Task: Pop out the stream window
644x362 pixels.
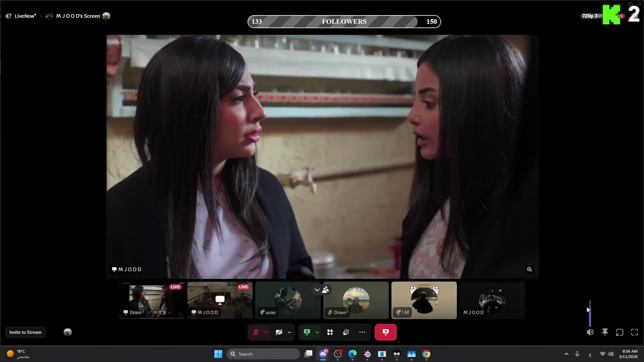Action: (x=620, y=332)
